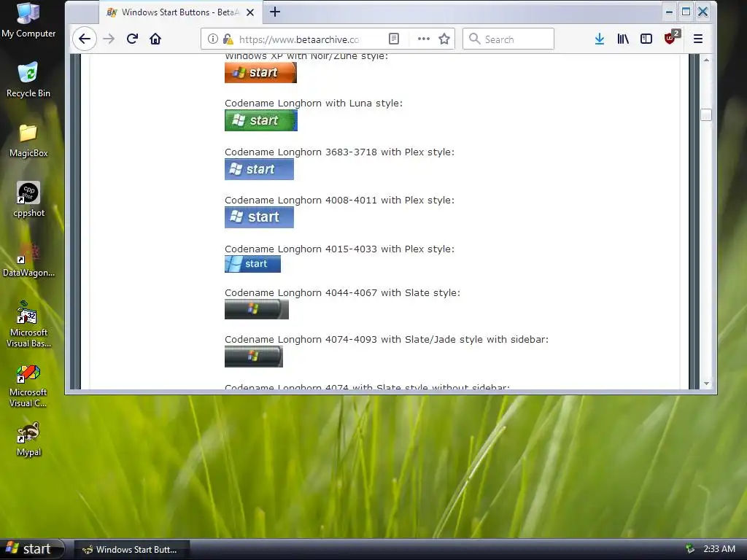Click 'Codename Longhorn 4074-4093 with Slate/Jade' caption
The image size is (747, 560).
pyautogui.click(x=387, y=340)
